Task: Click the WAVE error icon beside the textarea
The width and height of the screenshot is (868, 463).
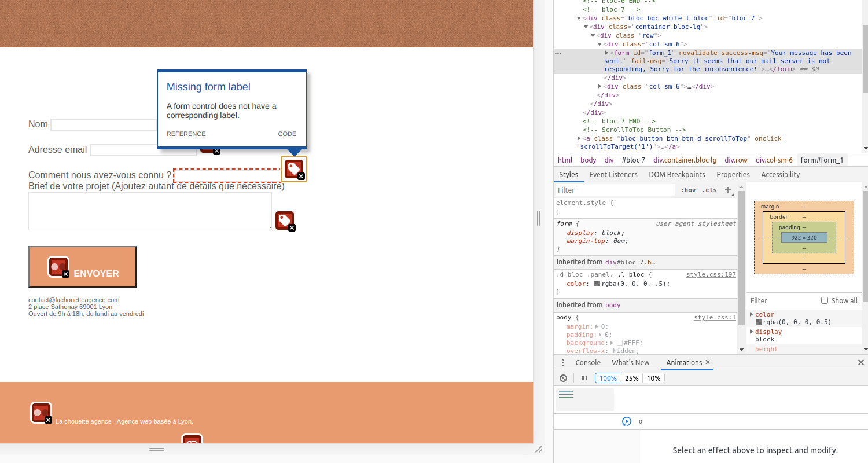Action: click(x=285, y=221)
